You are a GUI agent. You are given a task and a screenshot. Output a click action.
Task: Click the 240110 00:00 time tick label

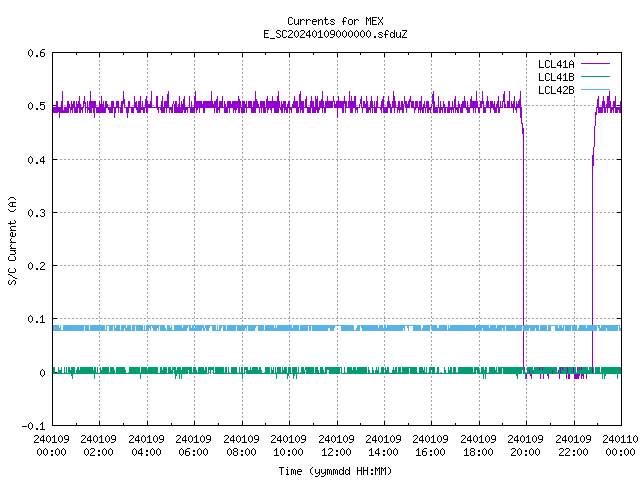pyautogui.click(x=620, y=446)
